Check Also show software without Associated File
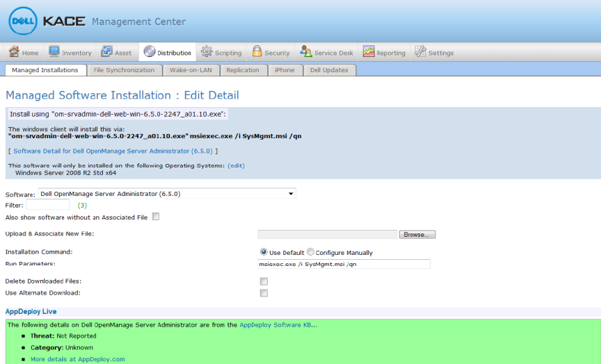 [156, 217]
